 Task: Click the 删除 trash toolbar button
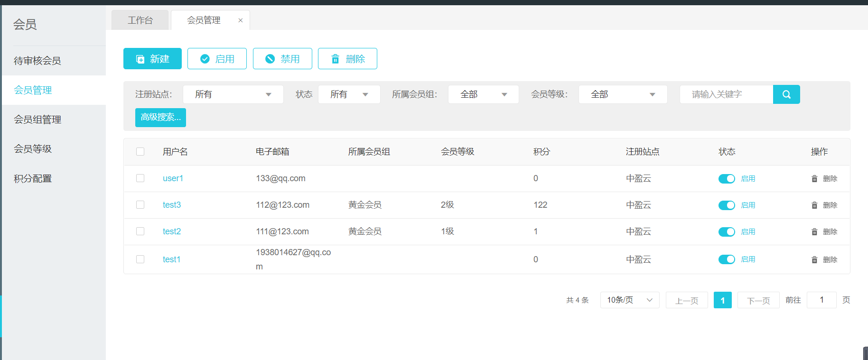(347, 59)
